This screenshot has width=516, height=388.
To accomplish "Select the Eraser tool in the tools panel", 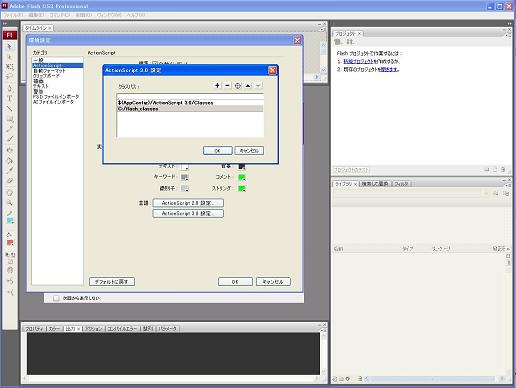I will click(x=10, y=181).
